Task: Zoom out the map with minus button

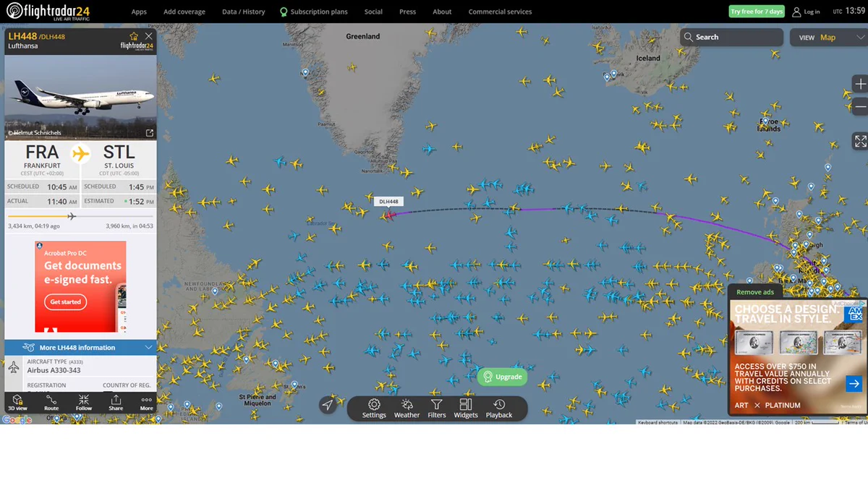Action: (x=860, y=107)
